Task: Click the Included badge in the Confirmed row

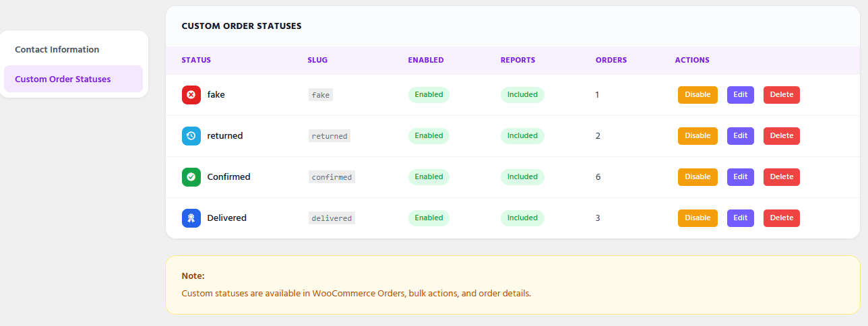Action: click(x=522, y=177)
